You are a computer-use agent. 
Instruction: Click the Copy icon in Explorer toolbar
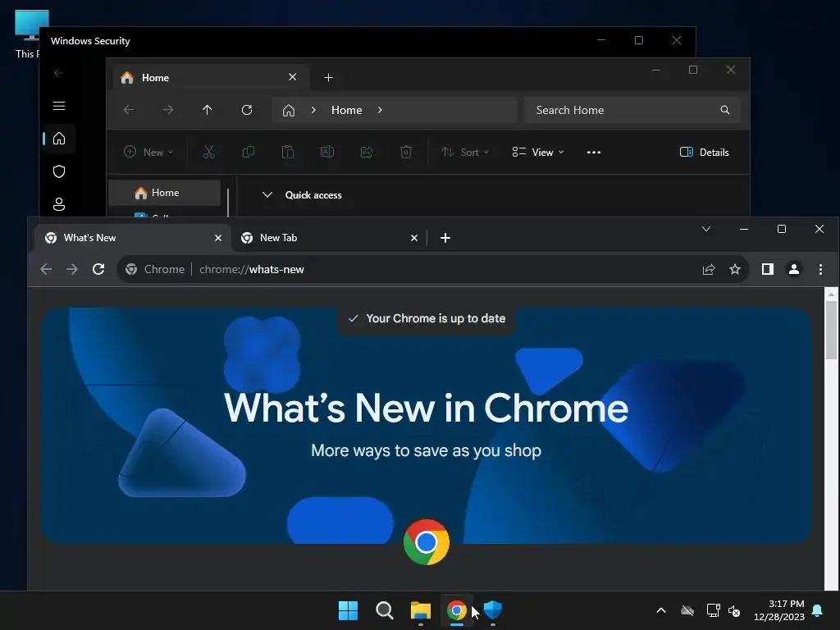(248, 152)
